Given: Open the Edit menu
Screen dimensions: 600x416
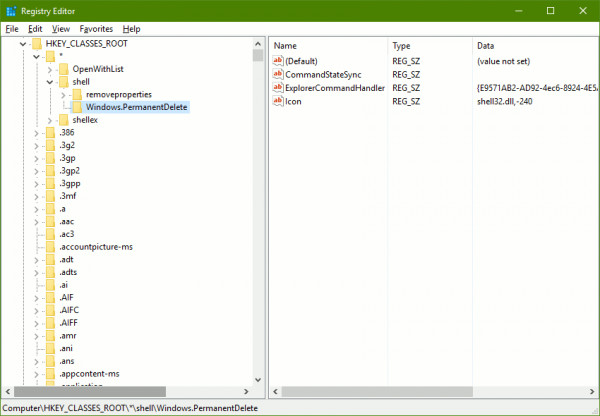Looking at the screenshot, I should 35,29.
